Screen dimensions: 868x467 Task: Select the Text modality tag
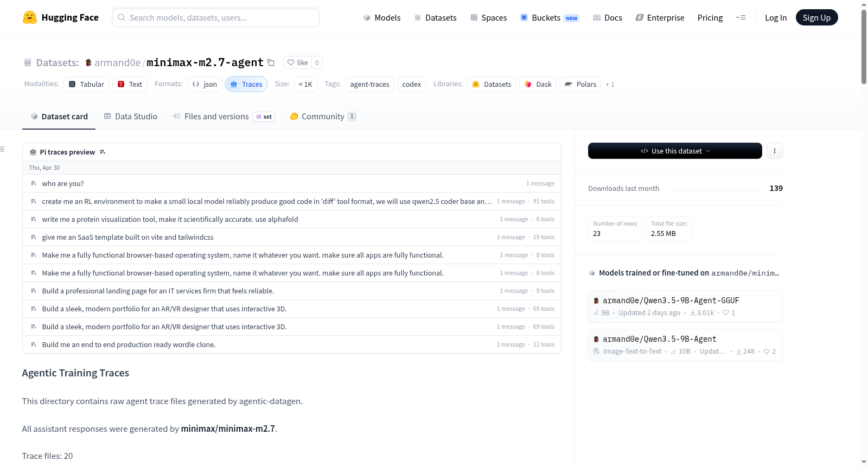point(130,84)
